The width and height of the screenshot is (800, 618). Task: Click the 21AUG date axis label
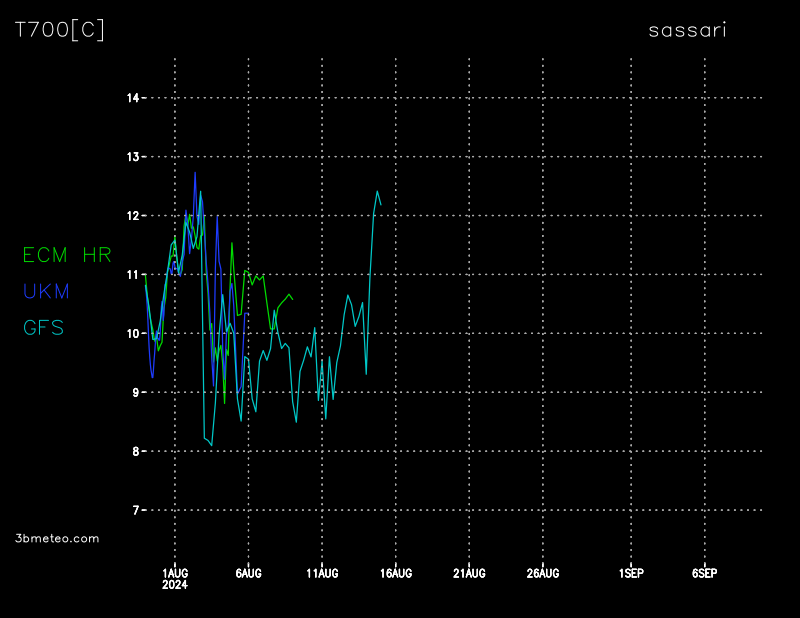pyautogui.click(x=469, y=573)
